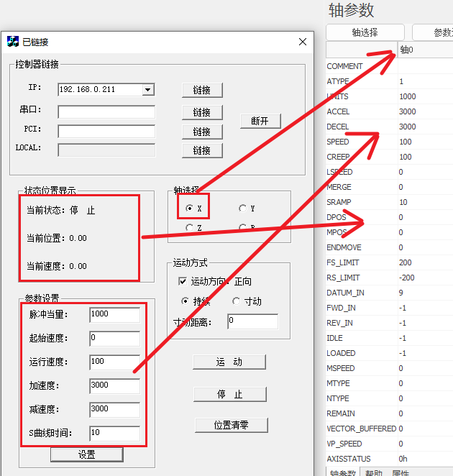Select the VECTOR_BUFFERED parameter row

390,429
